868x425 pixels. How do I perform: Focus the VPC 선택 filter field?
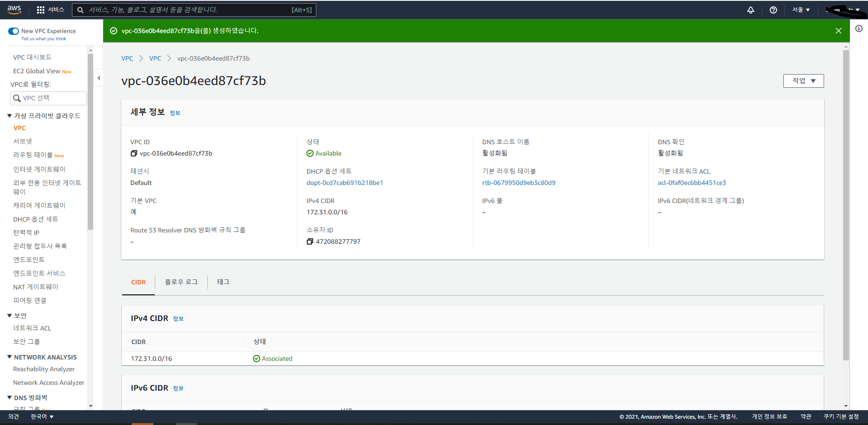[48, 98]
